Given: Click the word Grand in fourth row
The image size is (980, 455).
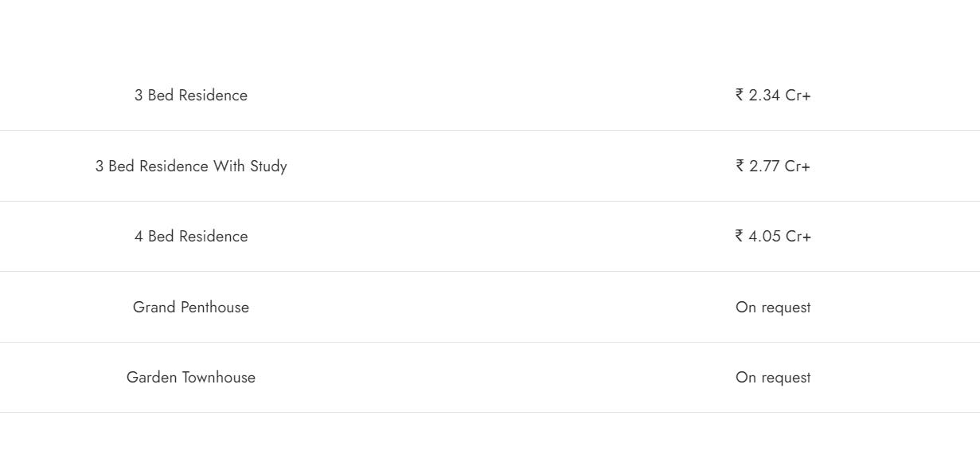Looking at the screenshot, I should point(154,307).
